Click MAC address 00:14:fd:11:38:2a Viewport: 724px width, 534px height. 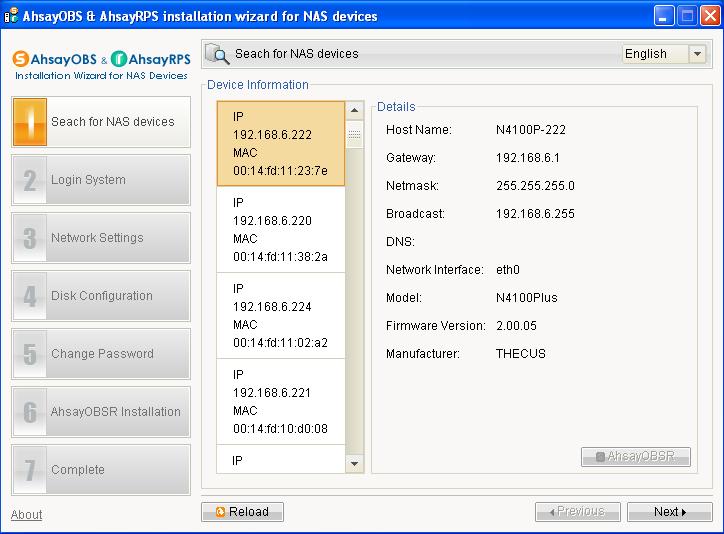tap(280, 257)
